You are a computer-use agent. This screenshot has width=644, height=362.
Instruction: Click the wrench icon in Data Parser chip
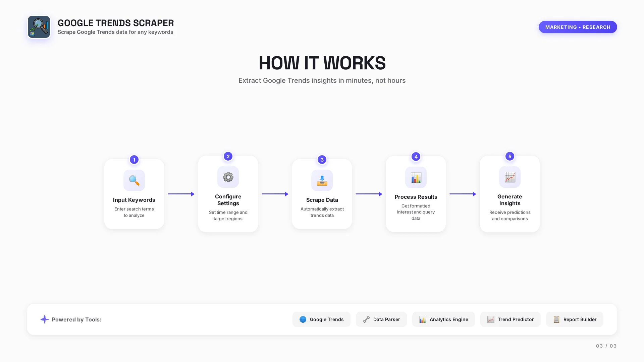[x=366, y=319]
